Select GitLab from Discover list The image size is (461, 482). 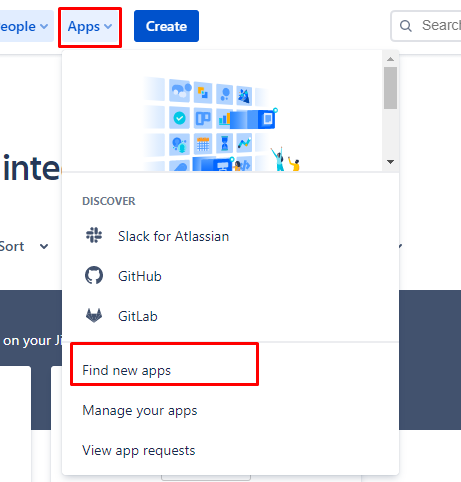tap(138, 316)
